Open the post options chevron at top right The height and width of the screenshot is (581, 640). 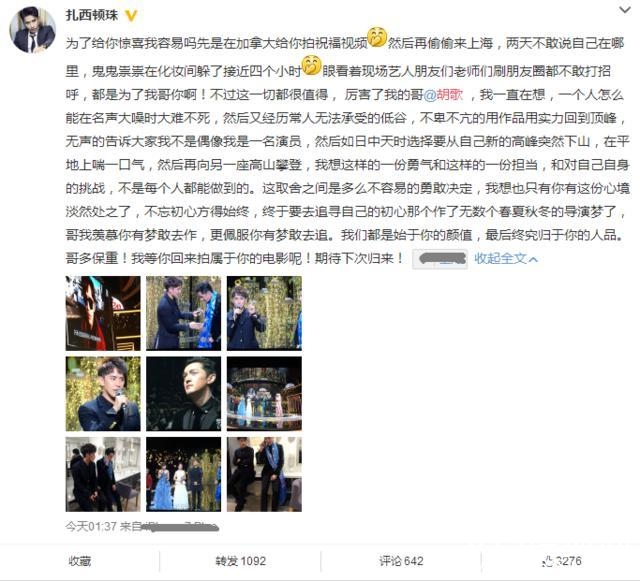pyautogui.click(x=625, y=10)
